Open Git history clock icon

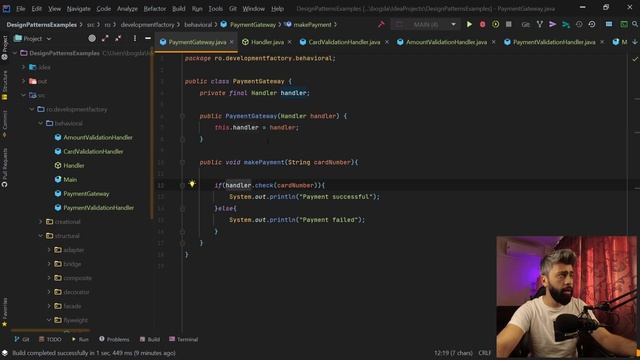point(579,24)
